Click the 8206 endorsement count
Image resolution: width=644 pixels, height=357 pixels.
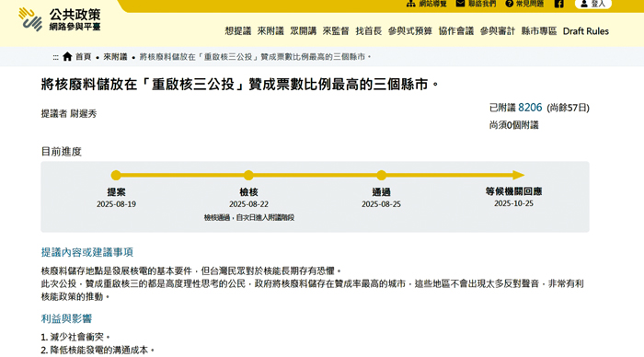coord(530,108)
